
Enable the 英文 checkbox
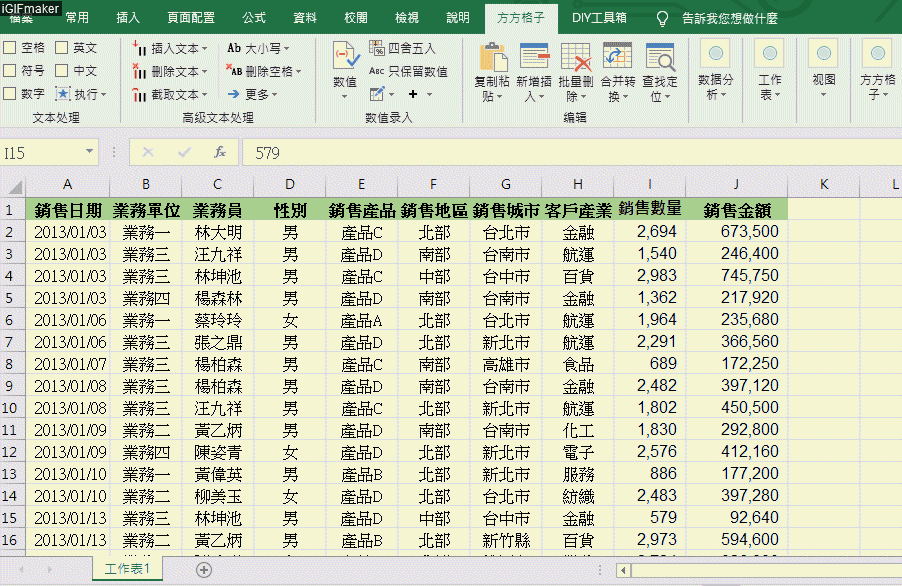(x=62, y=48)
